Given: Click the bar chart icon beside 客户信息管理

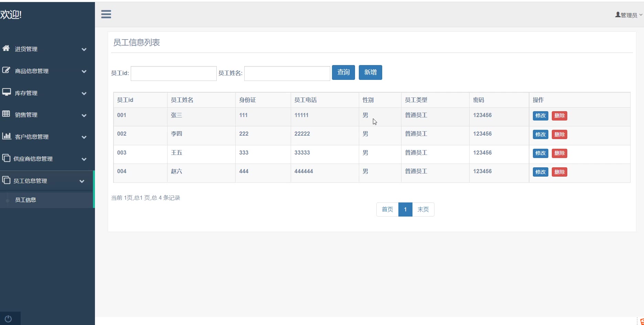Looking at the screenshot, I should (6, 136).
